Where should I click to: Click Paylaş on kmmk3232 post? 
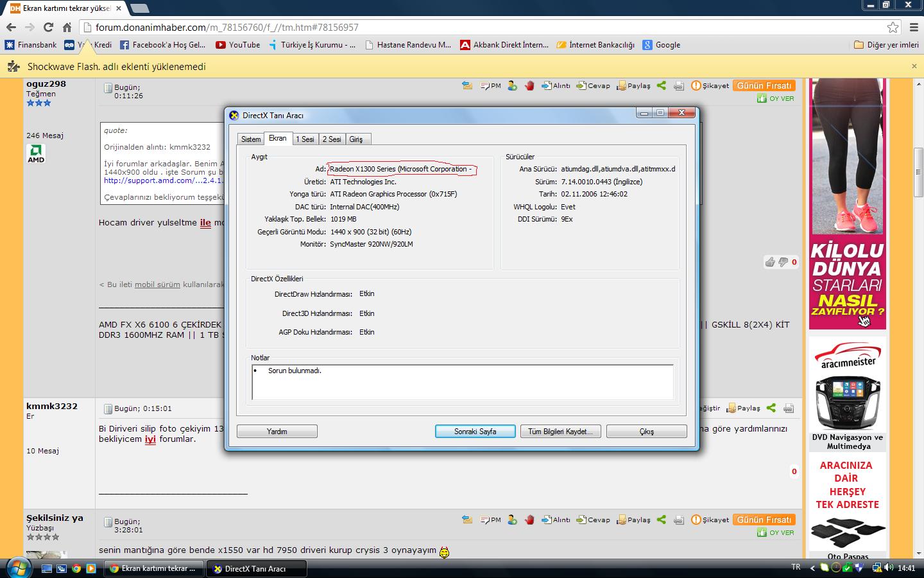[x=743, y=408]
